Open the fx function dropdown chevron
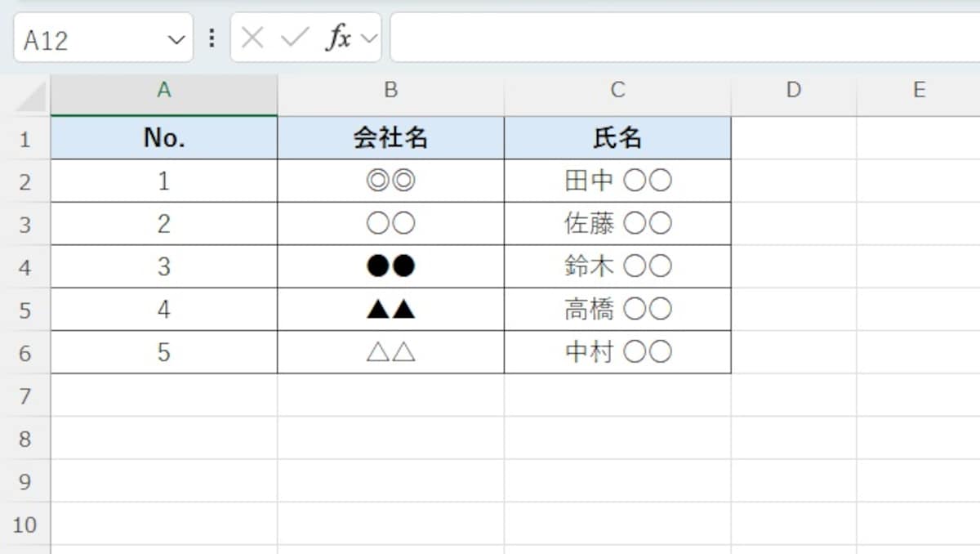Image resolution: width=980 pixels, height=554 pixels. [365, 38]
